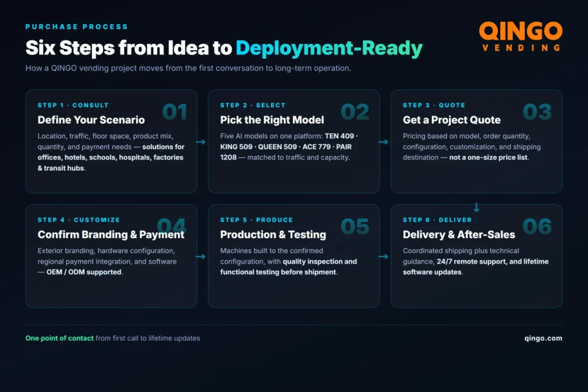Click the large '06' step number
Image resolution: width=588 pixels, height=392 pixels.
tap(537, 226)
